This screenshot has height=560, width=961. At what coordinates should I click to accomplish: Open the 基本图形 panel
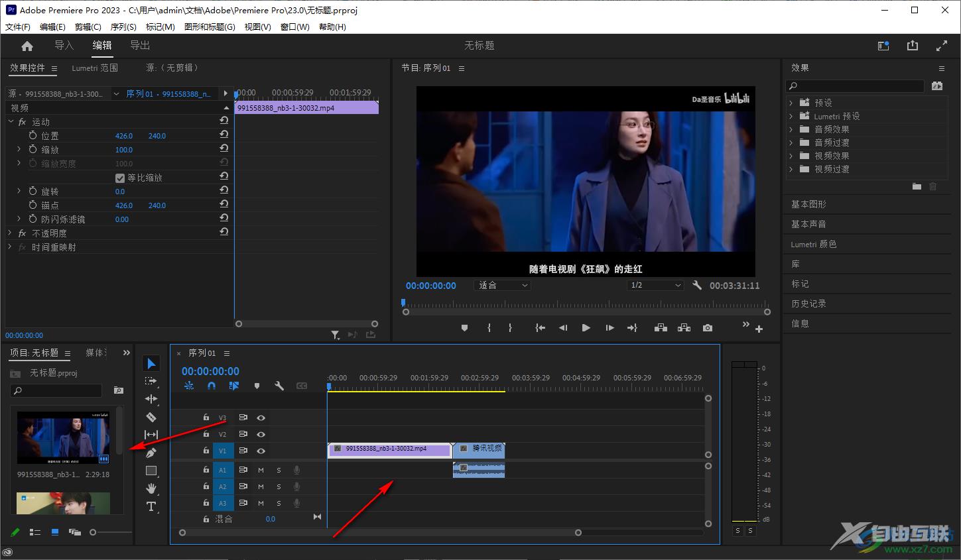point(808,204)
